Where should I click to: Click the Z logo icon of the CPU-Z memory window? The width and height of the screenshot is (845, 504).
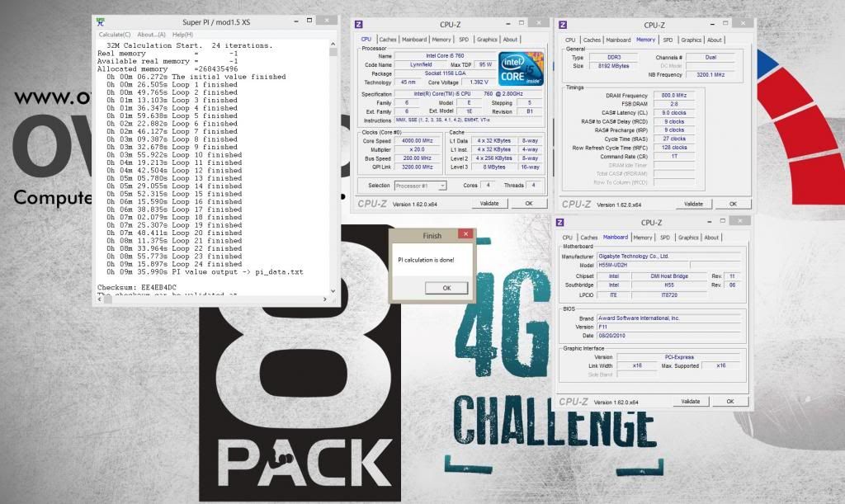[563, 25]
